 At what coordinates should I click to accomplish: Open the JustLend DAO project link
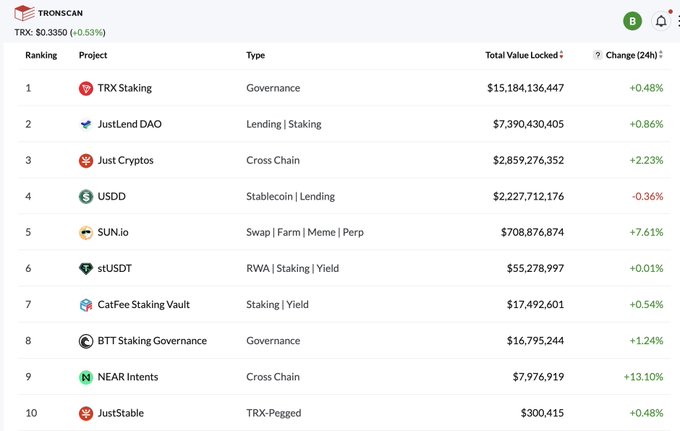[130, 124]
